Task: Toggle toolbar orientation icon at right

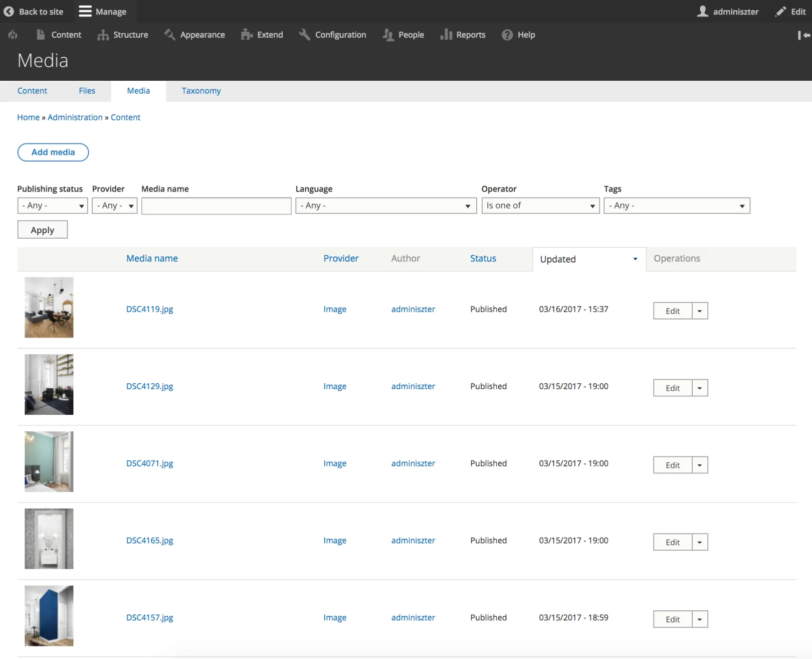Action: (x=803, y=35)
